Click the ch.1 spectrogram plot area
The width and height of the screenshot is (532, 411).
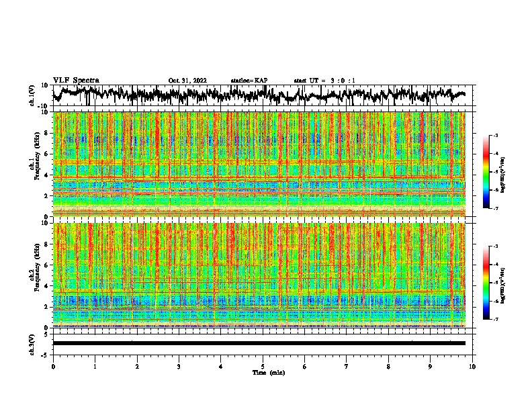click(x=259, y=164)
